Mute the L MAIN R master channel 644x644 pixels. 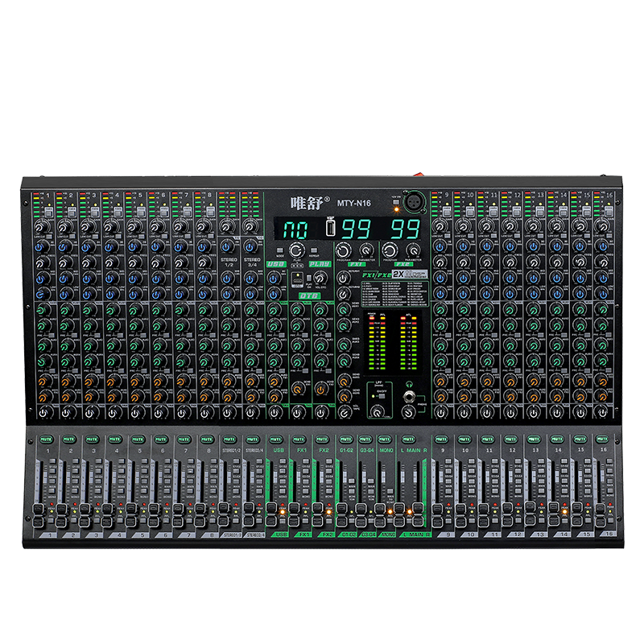[408, 440]
